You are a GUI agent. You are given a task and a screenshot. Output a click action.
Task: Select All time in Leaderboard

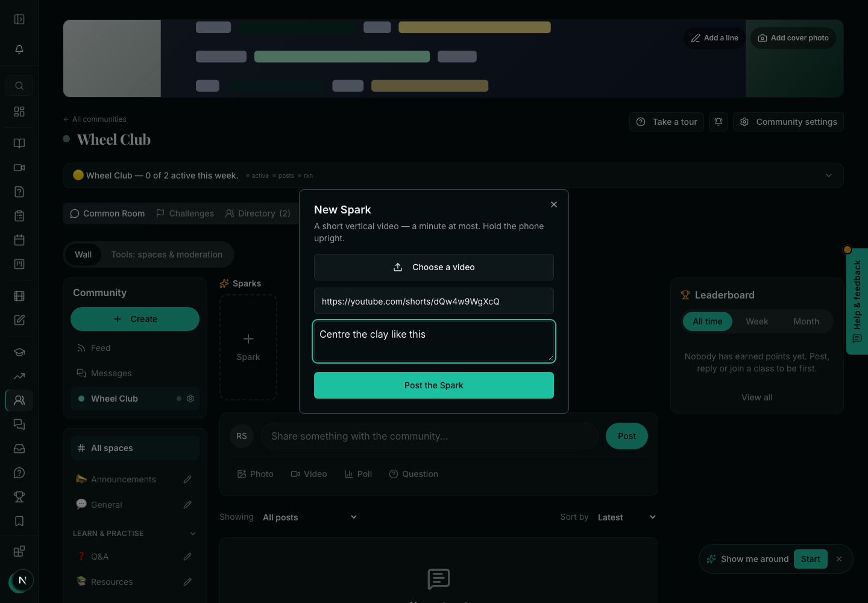tap(708, 321)
